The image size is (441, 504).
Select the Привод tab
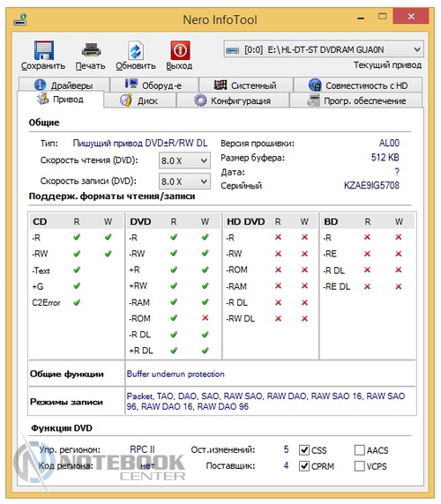[x=61, y=99]
